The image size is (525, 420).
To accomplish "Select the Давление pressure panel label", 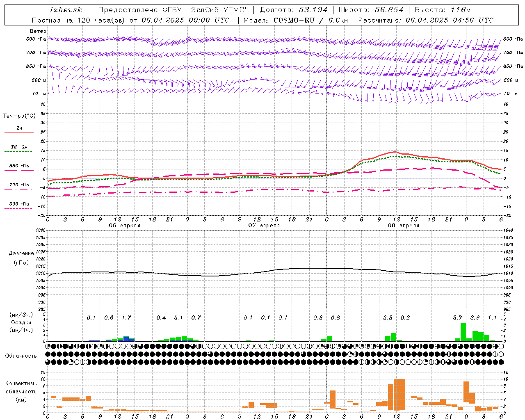I will click(21, 253).
